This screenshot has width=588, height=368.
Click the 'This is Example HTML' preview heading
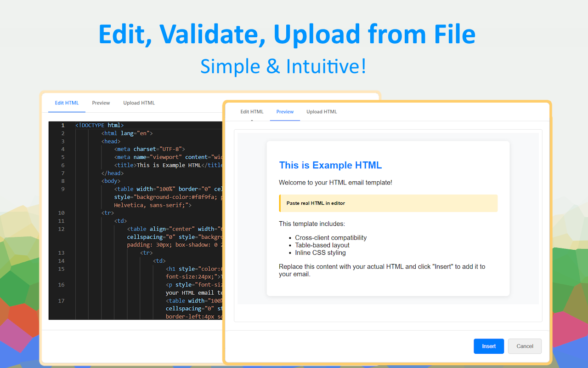pos(330,165)
